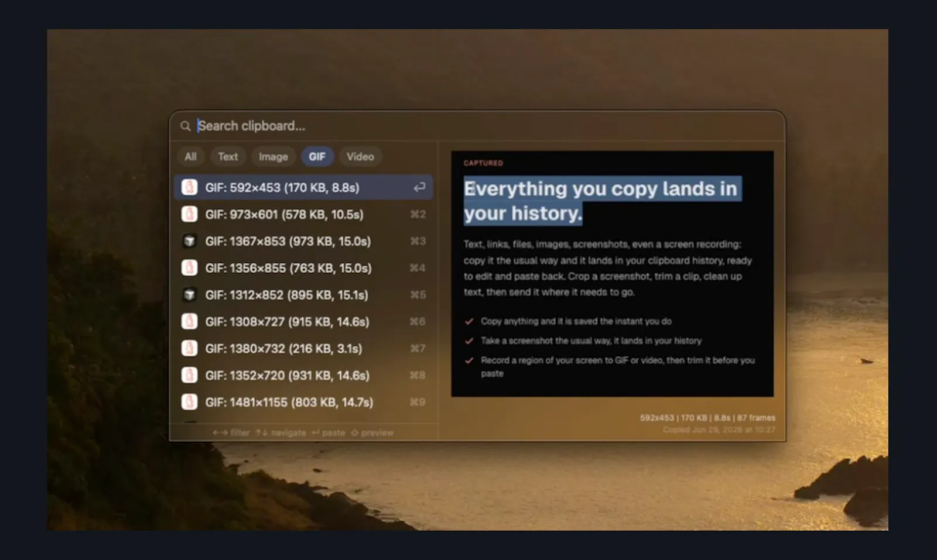Select the GIF filter tab
The height and width of the screenshot is (560, 937).
(317, 157)
